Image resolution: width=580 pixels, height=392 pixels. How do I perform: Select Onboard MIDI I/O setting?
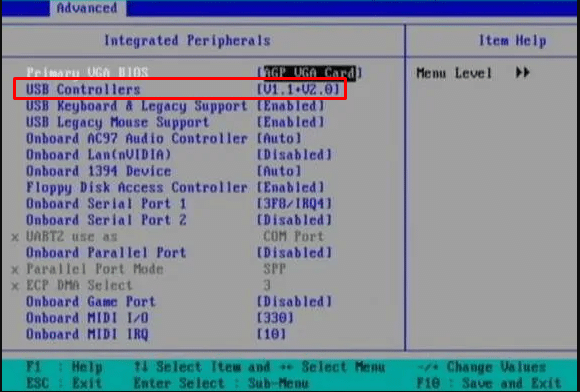[87, 318]
